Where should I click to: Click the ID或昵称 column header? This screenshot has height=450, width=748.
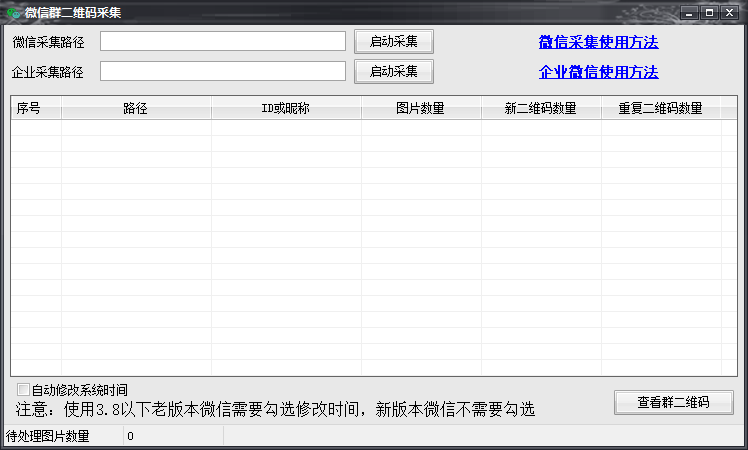(286, 108)
